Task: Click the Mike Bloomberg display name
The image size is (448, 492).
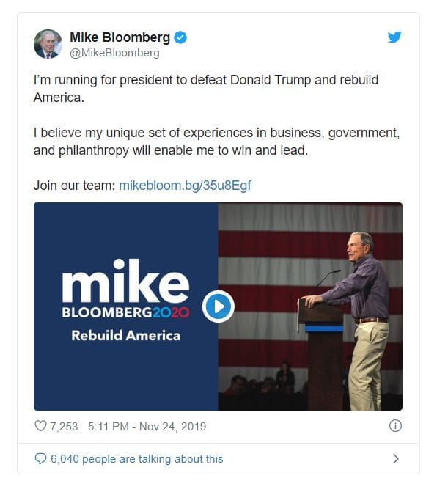Action: (x=120, y=37)
